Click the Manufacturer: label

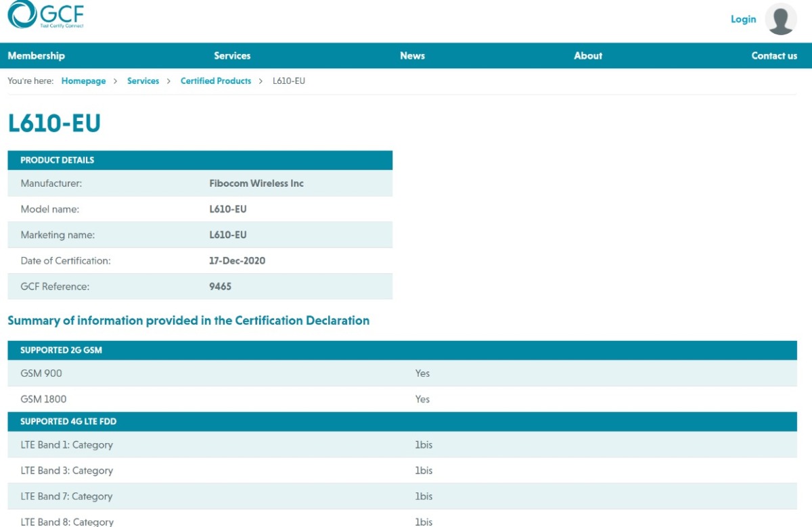(x=51, y=183)
